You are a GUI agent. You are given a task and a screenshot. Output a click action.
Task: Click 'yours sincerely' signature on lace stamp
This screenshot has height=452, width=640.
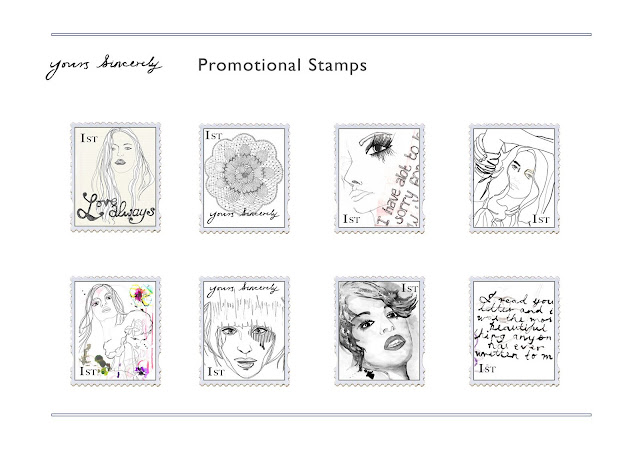pos(242,215)
